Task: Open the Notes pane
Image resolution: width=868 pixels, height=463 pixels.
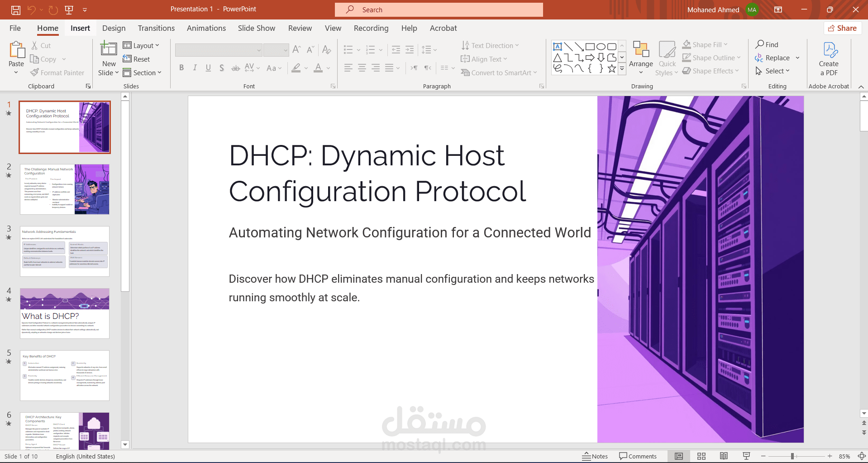Action: coord(595,456)
